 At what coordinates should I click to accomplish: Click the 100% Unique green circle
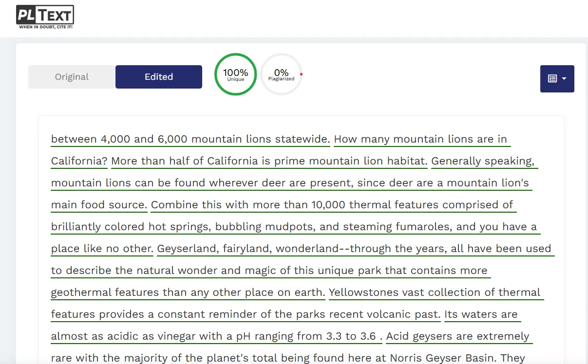tap(236, 74)
